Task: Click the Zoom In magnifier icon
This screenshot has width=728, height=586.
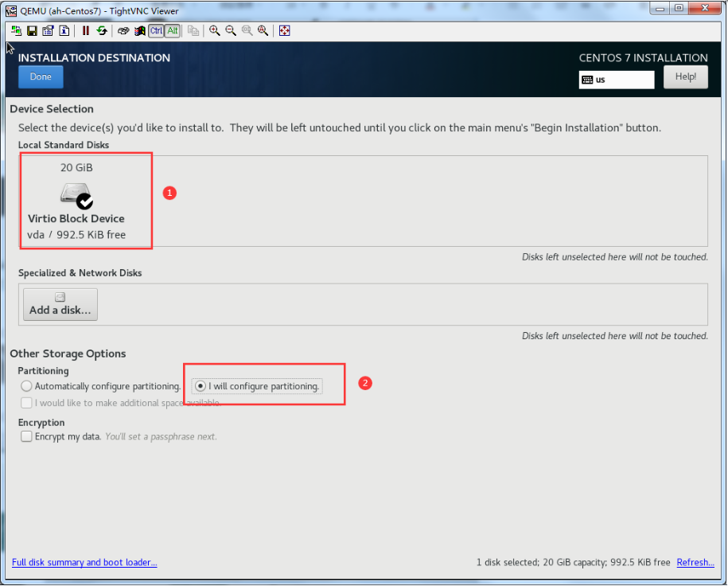Action: pos(214,31)
